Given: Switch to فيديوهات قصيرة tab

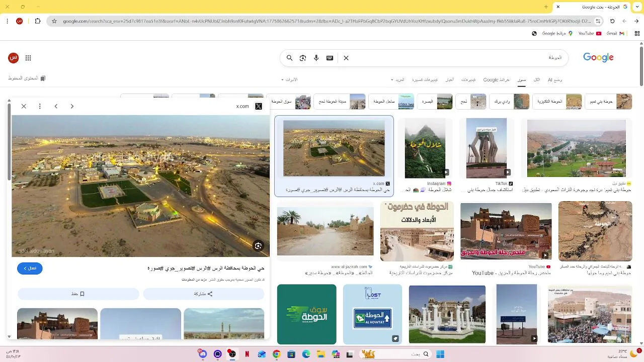Looking at the screenshot, I should coord(425,80).
